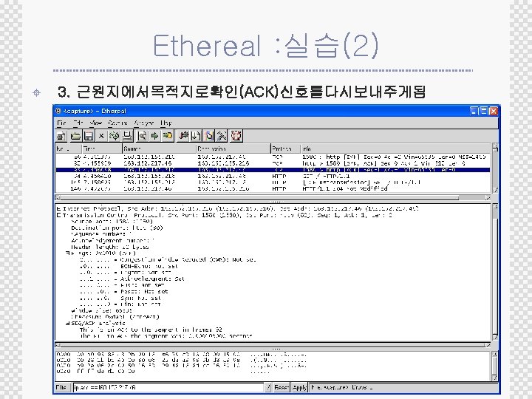Click the packet details horizontal scrollbar
The image size is (532, 399).
pos(273,345)
